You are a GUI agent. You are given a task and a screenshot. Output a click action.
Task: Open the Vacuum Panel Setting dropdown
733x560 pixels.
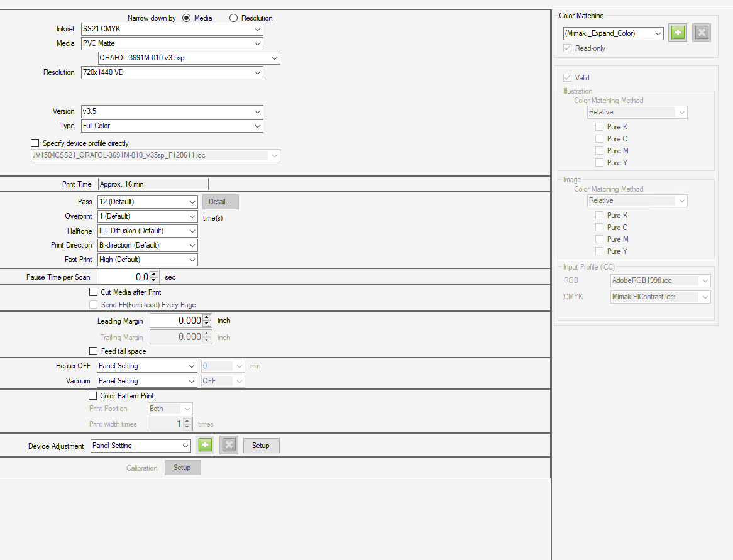(146, 381)
